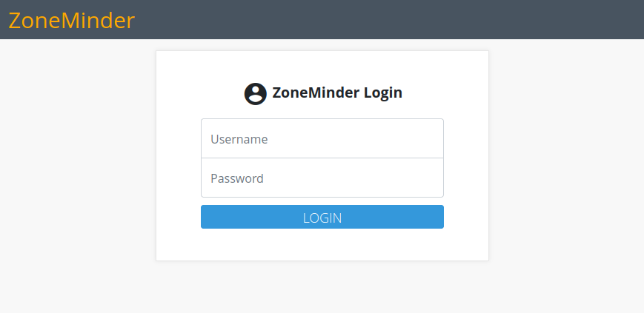The width and height of the screenshot is (644, 313).
Task: Click the user silhouette icon in login card
Action: click(x=256, y=94)
